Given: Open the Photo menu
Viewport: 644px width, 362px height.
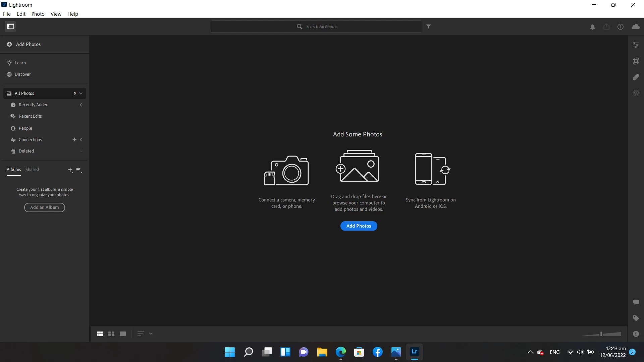Looking at the screenshot, I should pos(38,14).
